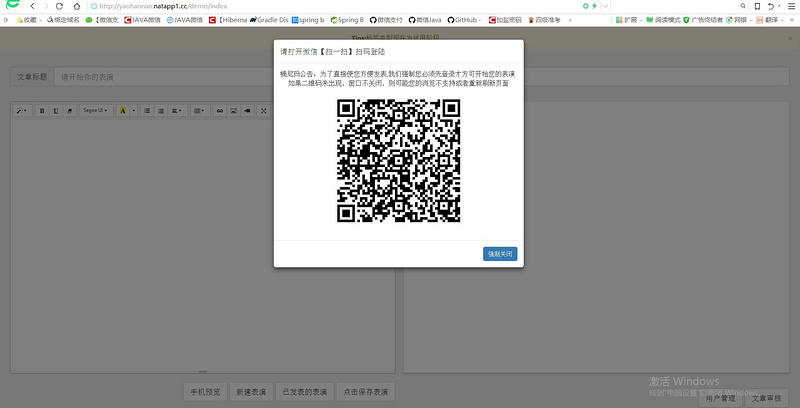Click the 强制关闭 force close button
The height and width of the screenshot is (408, 800).
pyautogui.click(x=500, y=254)
